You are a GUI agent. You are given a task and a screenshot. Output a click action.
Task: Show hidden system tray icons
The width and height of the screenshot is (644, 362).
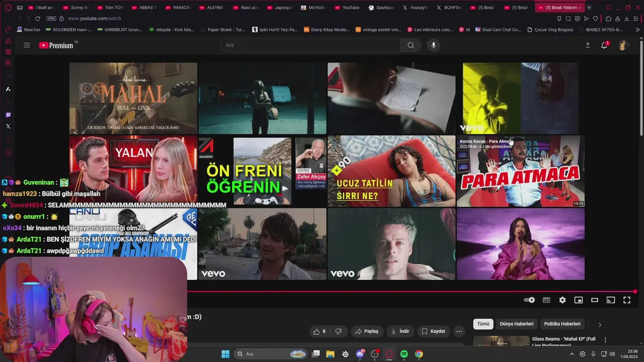tap(572, 354)
